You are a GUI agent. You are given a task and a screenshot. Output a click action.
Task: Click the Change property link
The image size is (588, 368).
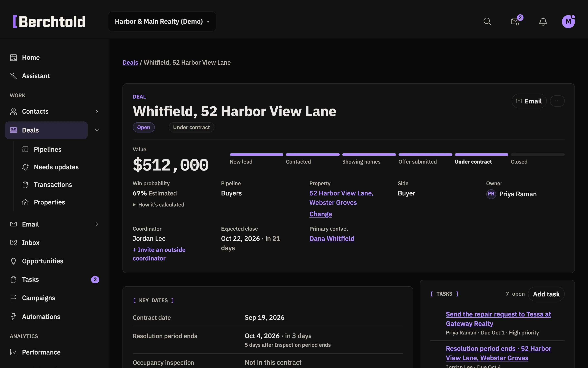[321, 214]
